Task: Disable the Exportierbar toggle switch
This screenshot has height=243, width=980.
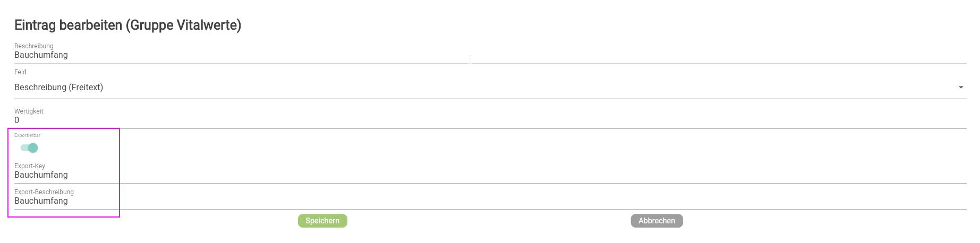Action: [x=29, y=148]
